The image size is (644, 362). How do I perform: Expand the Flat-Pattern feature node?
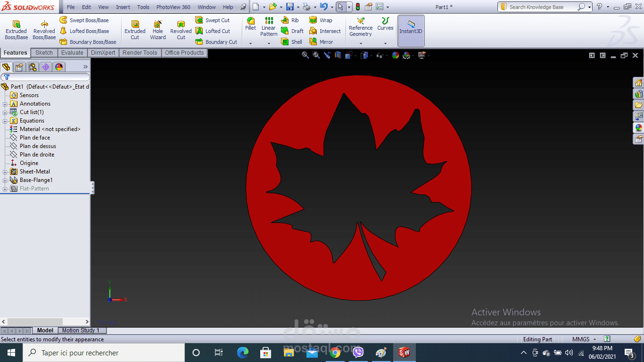5,189
